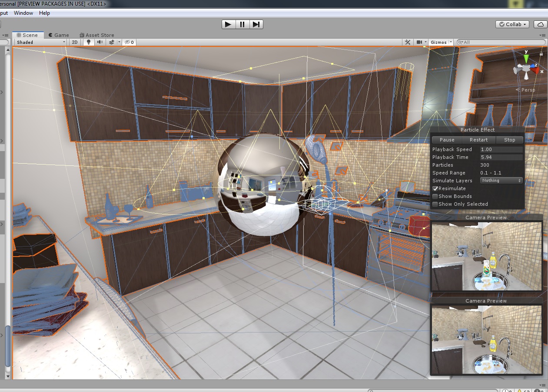This screenshot has width=548, height=392.
Task: Expand the Gizmos dropdown arrow
Action: (451, 42)
